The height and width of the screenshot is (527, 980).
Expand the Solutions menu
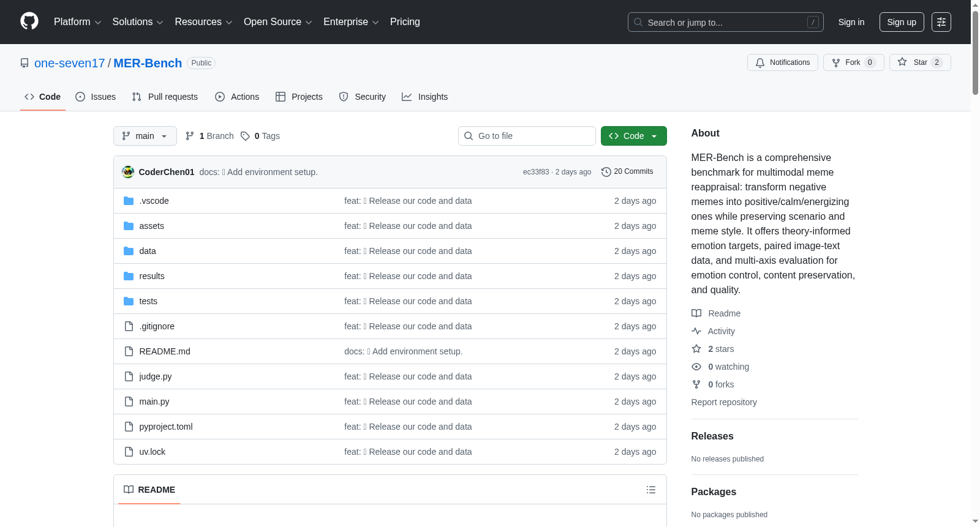[x=138, y=22]
